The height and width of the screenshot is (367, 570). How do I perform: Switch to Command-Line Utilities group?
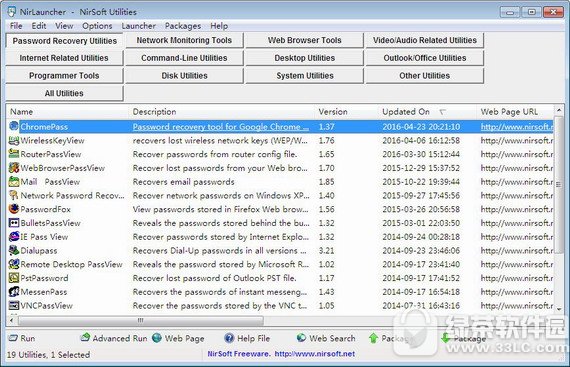tap(184, 58)
